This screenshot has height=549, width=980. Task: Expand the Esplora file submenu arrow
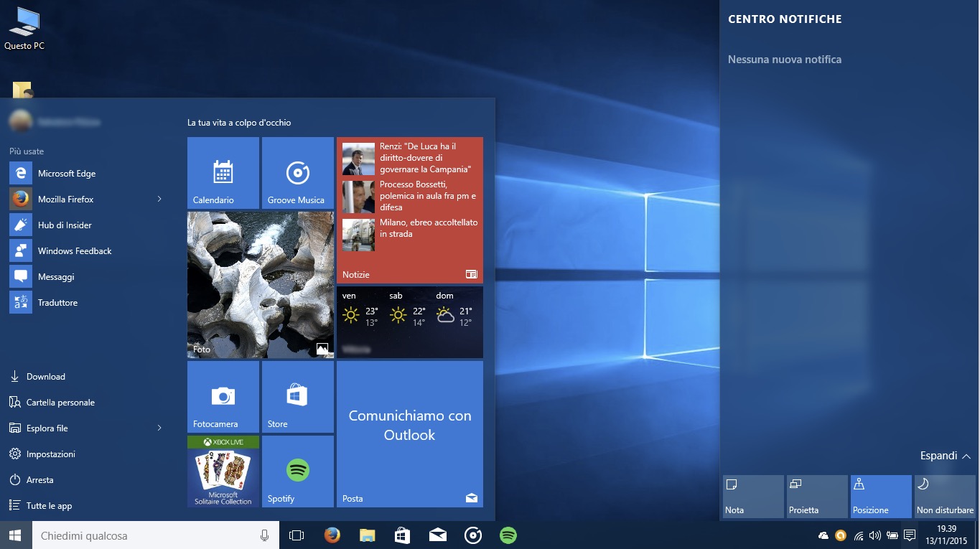(159, 428)
